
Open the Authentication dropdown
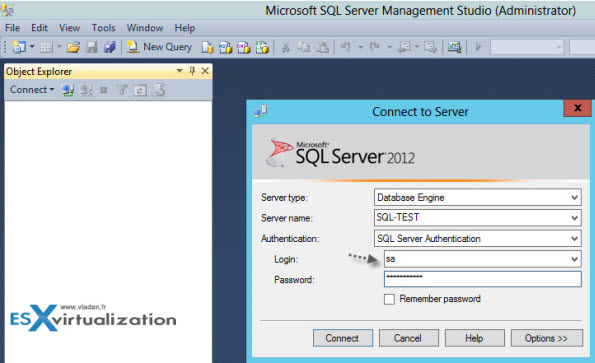575,239
